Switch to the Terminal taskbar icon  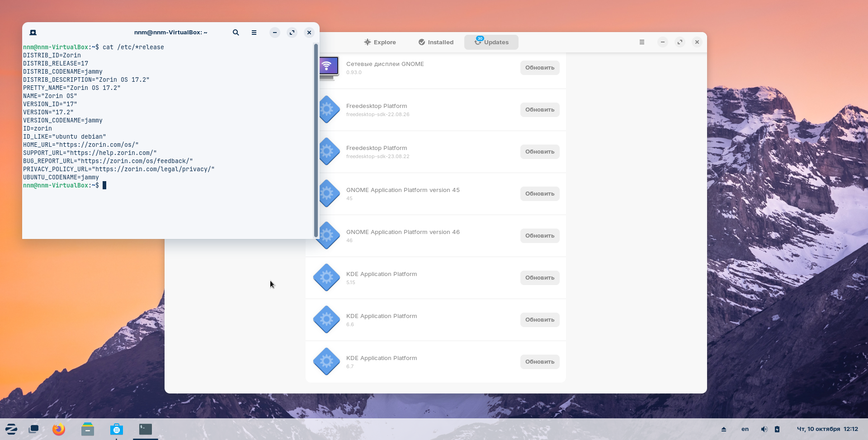146,429
